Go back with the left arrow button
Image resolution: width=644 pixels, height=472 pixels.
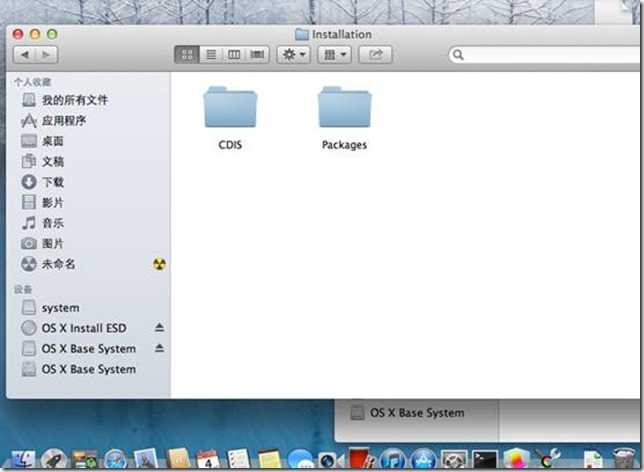24,55
